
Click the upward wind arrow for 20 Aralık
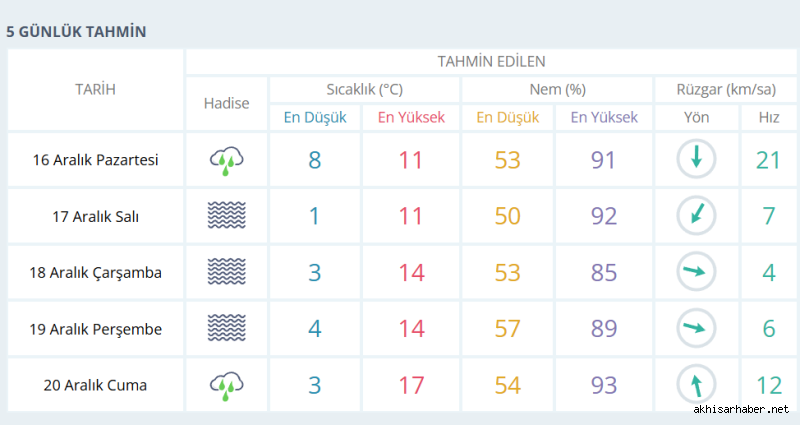[696, 384]
